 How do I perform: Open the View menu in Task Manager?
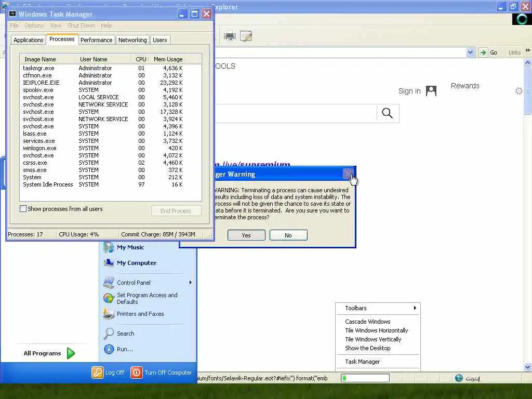[56, 25]
